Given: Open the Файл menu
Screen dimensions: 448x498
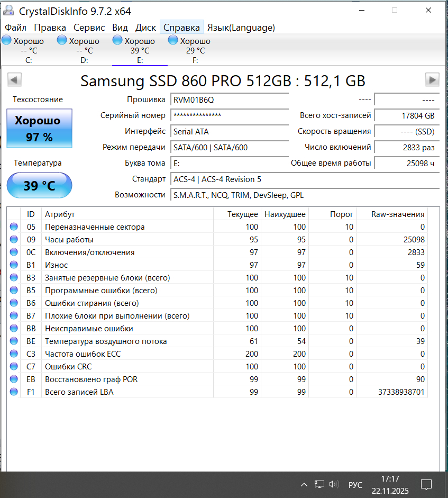Looking at the screenshot, I should (x=15, y=28).
